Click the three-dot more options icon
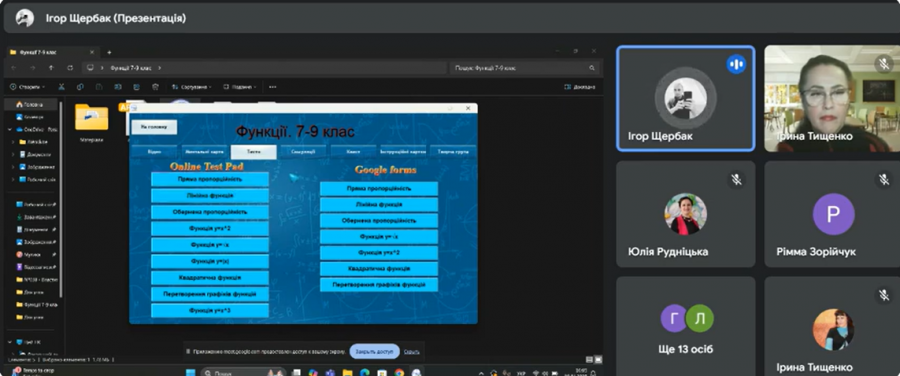 point(272,87)
